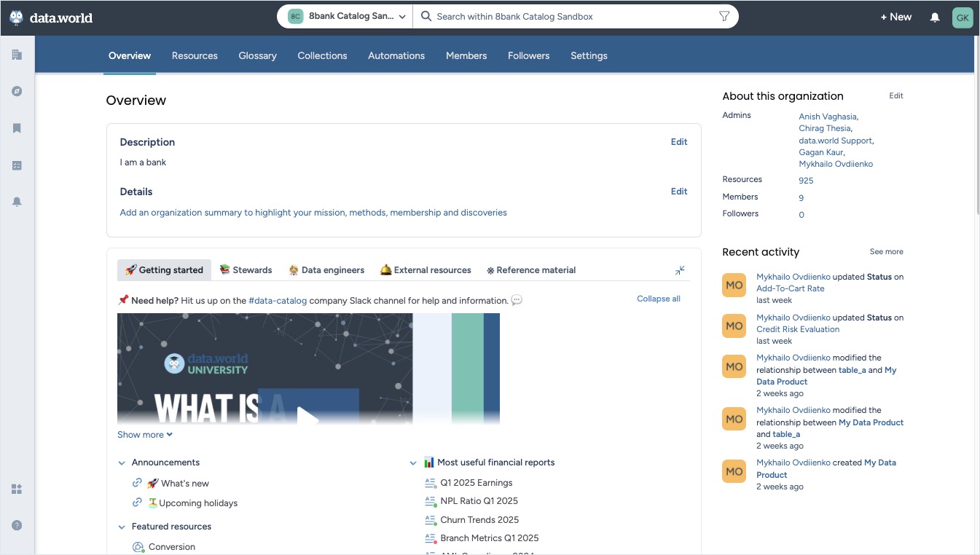Switch to the Resources tab
980x555 pixels.
(x=195, y=55)
